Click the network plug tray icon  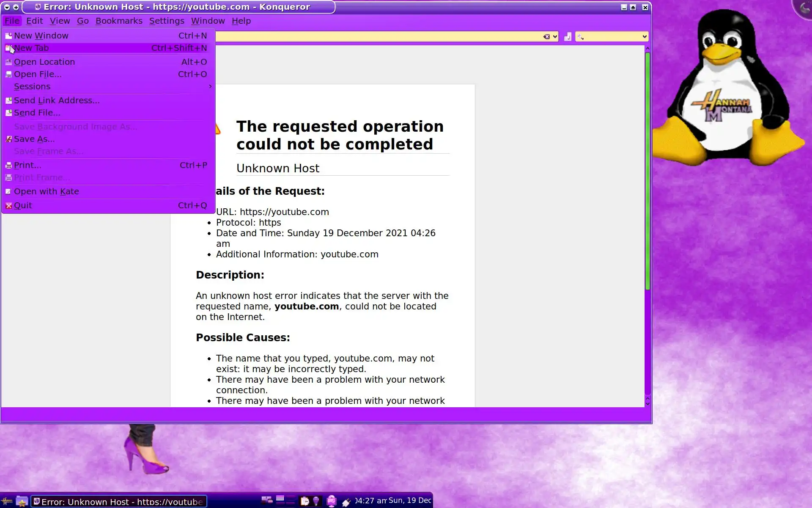tap(346, 502)
